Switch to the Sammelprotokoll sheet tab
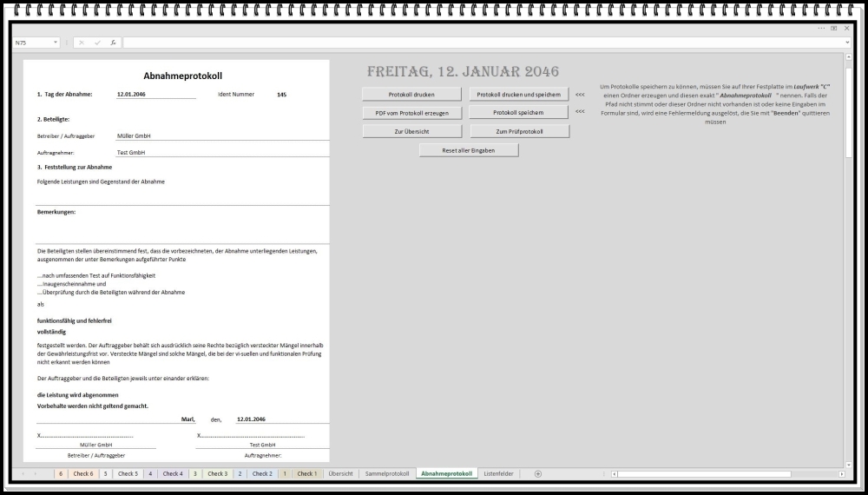Viewport: 868px width, 495px height. [386, 473]
